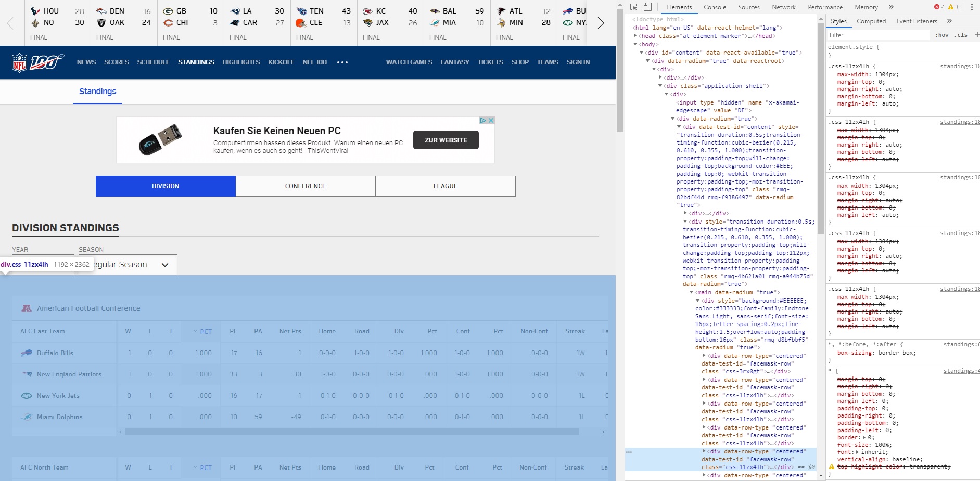This screenshot has height=481, width=980.
Task: Select the LEAGUE standings tab
Action: pos(446,186)
